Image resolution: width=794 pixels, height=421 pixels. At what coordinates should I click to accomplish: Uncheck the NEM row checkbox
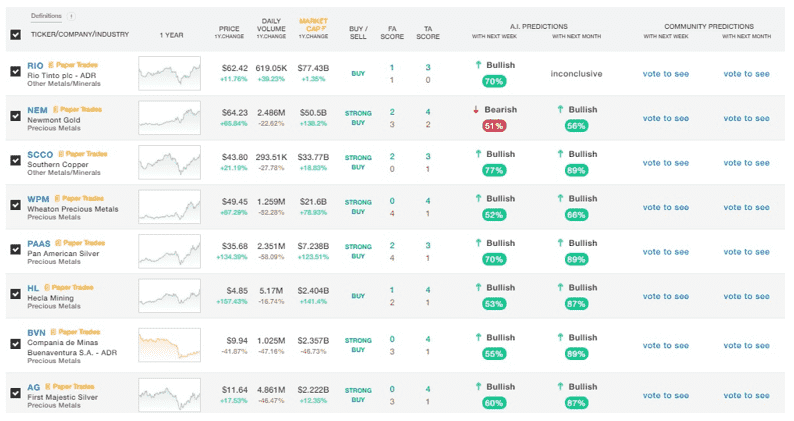pyautogui.click(x=16, y=116)
